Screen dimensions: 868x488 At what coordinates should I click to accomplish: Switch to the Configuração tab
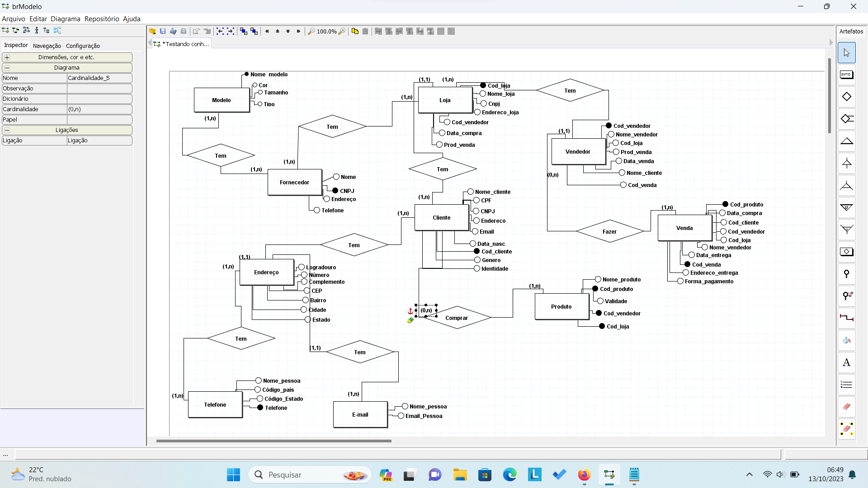[x=83, y=46]
